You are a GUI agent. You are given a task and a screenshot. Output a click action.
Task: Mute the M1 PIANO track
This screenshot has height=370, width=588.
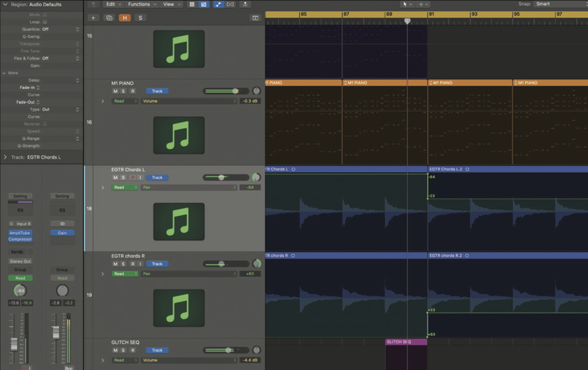point(115,91)
